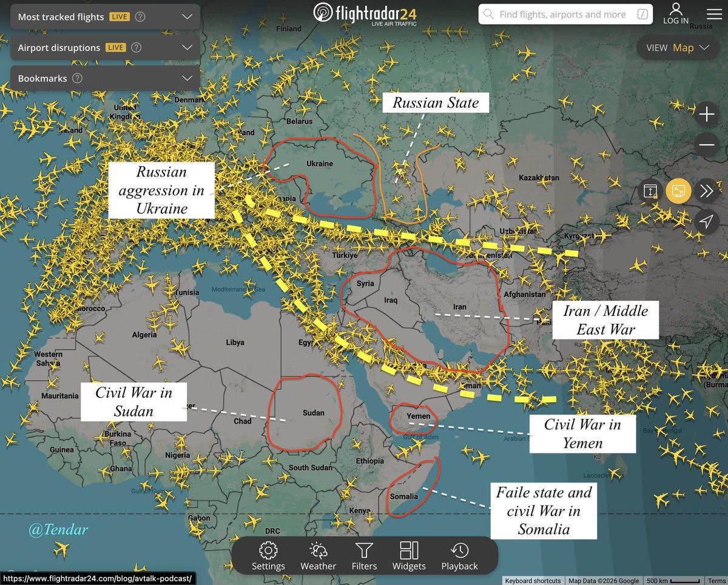Click the magnifier icon in the search box

488,15
